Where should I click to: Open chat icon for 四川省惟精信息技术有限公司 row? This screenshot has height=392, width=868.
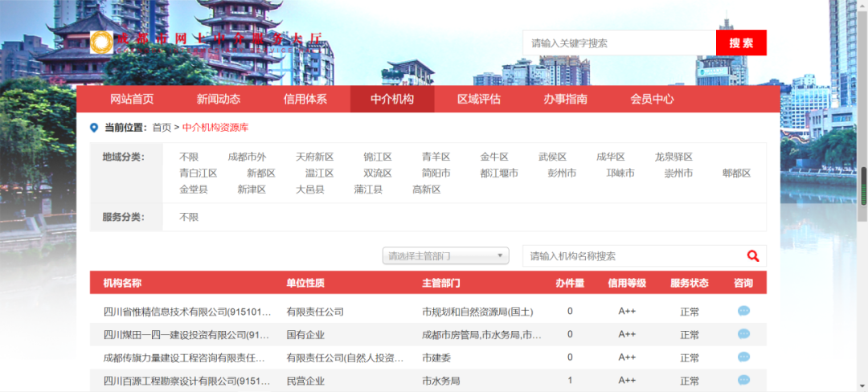[x=743, y=311]
